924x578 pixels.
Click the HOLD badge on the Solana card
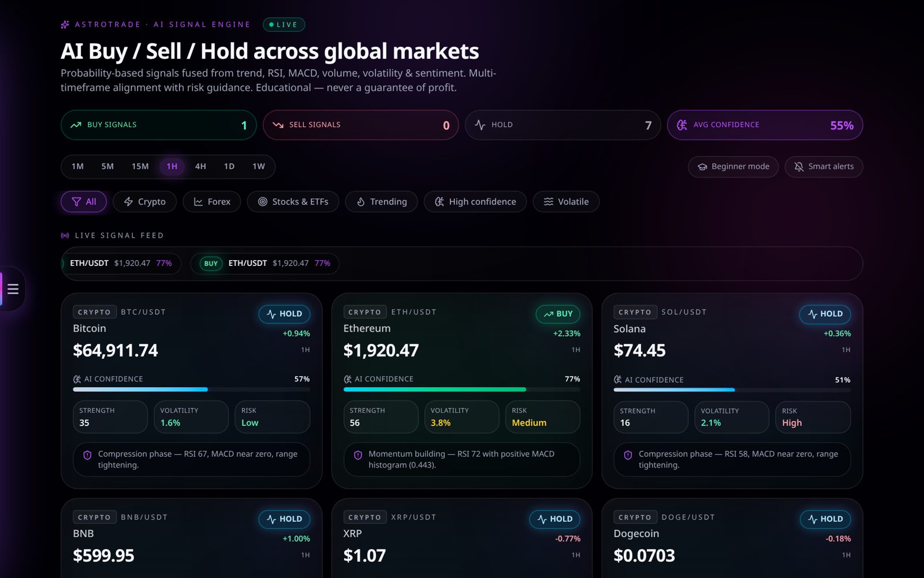point(825,314)
